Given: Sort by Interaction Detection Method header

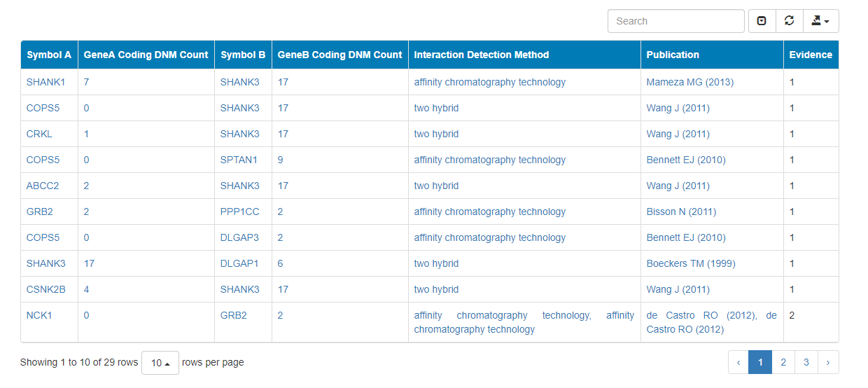Looking at the screenshot, I should click(524, 55).
